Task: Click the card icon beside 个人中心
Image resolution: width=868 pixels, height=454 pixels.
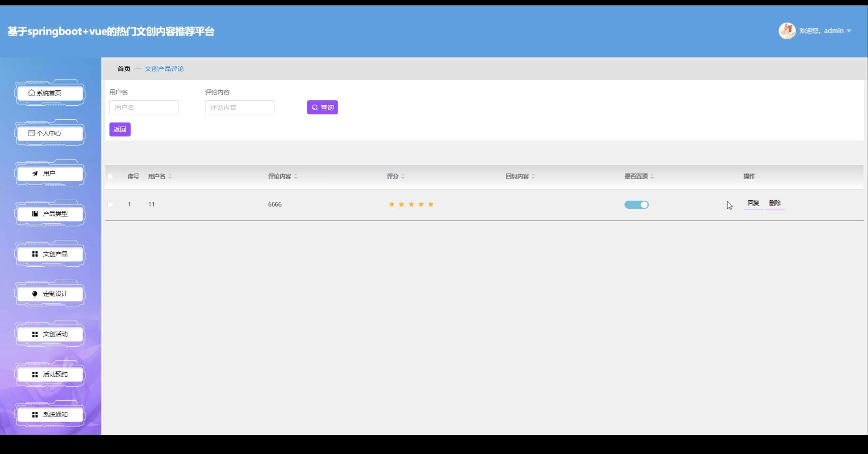Action: (x=32, y=133)
